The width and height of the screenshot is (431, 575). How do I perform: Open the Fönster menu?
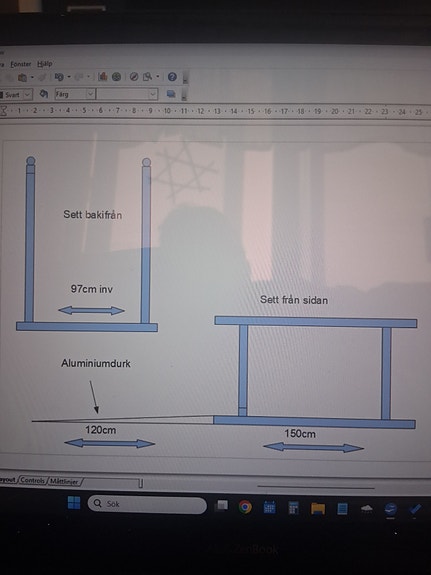pyautogui.click(x=21, y=64)
